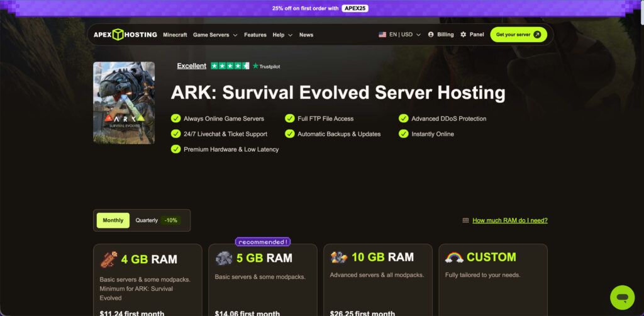
Task: Click the US flag icon
Action: pyautogui.click(x=382, y=35)
